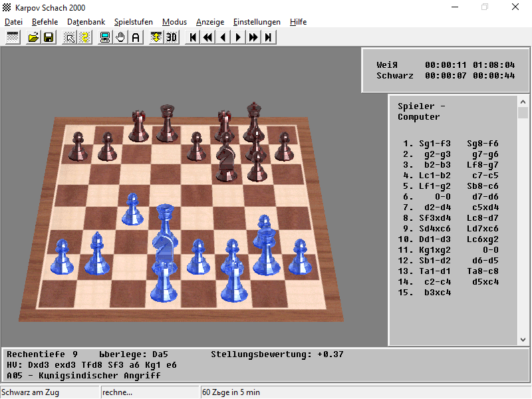Viewport: 532px width, 399px height.
Task: Click the letter A toolbar icon
Action: pyautogui.click(x=136, y=37)
